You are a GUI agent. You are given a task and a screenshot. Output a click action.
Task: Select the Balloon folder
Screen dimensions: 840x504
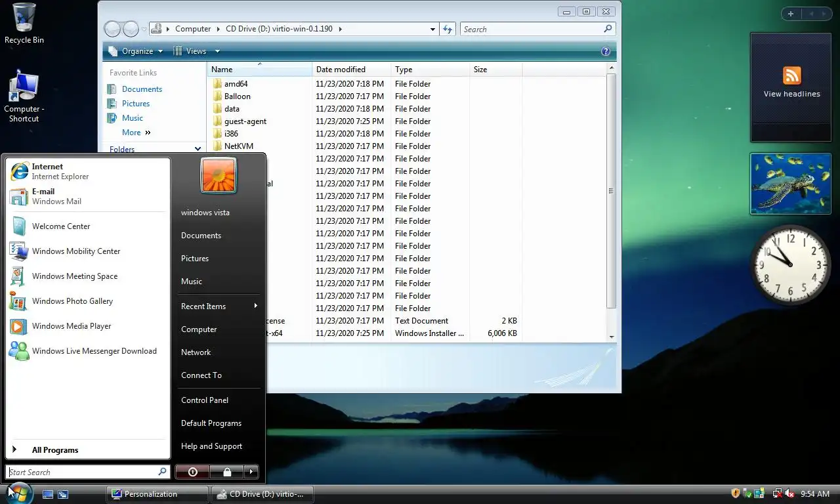click(x=238, y=96)
